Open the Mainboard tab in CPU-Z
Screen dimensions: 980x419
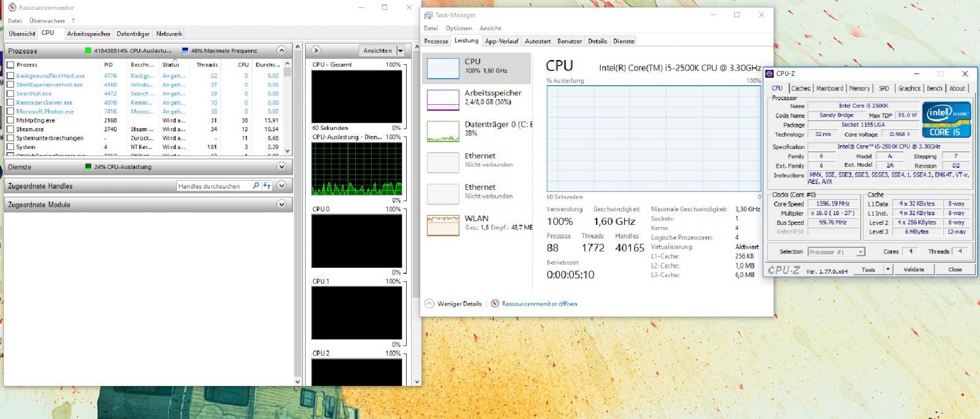click(x=830, y=88)
